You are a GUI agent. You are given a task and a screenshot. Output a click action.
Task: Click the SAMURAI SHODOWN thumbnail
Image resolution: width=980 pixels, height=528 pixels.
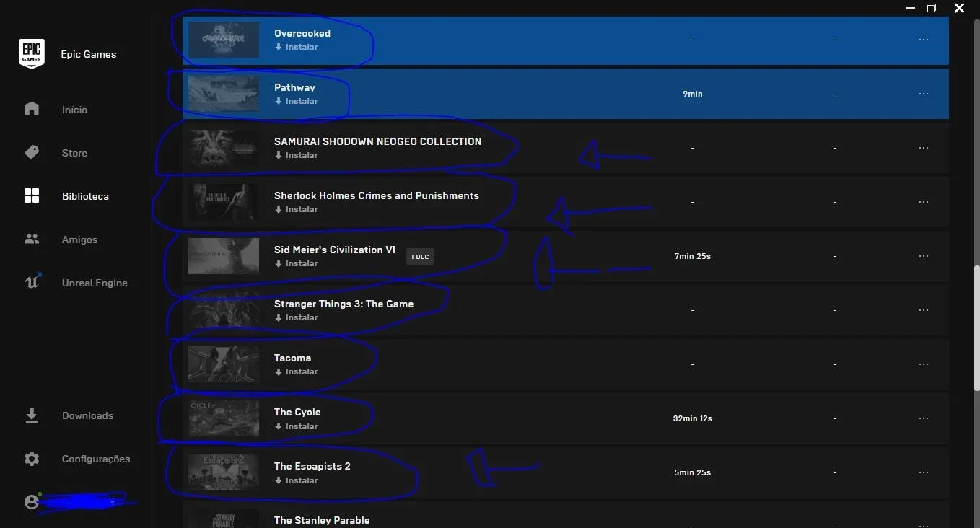(224, 148)
